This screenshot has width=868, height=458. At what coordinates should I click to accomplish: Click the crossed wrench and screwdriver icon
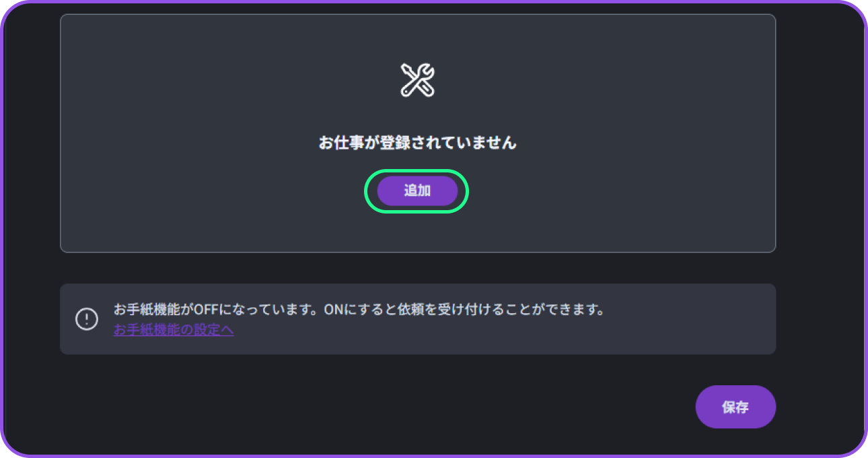click(417, 80)
